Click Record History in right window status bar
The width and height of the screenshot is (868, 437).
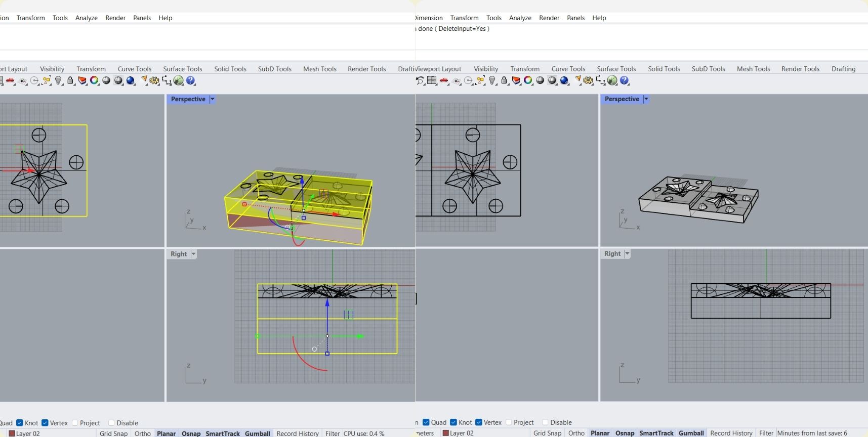click(x=731, y=433)
